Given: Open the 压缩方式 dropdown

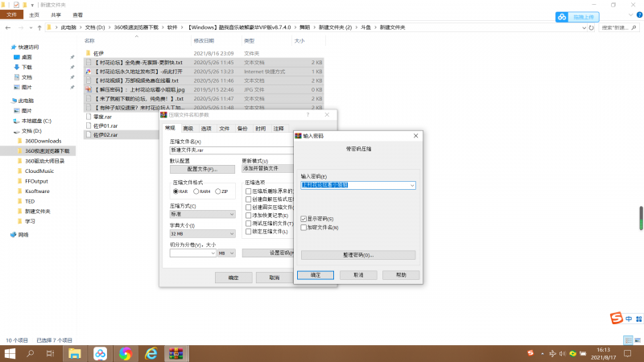Looking at the screenshot, I should point(232,215).
